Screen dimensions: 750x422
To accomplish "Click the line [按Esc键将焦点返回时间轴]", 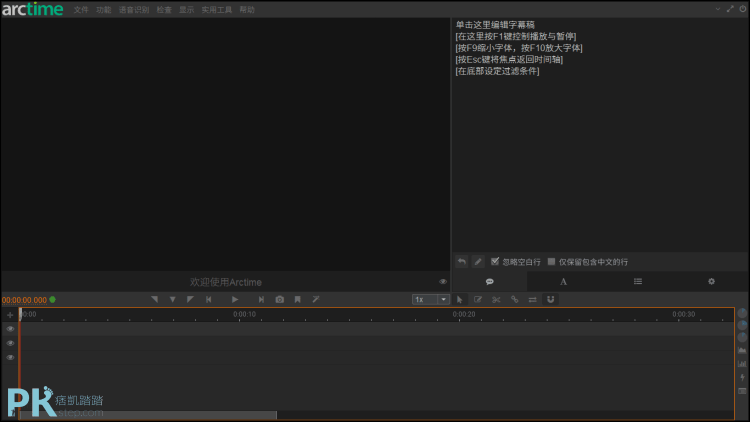I will [509, 59].
